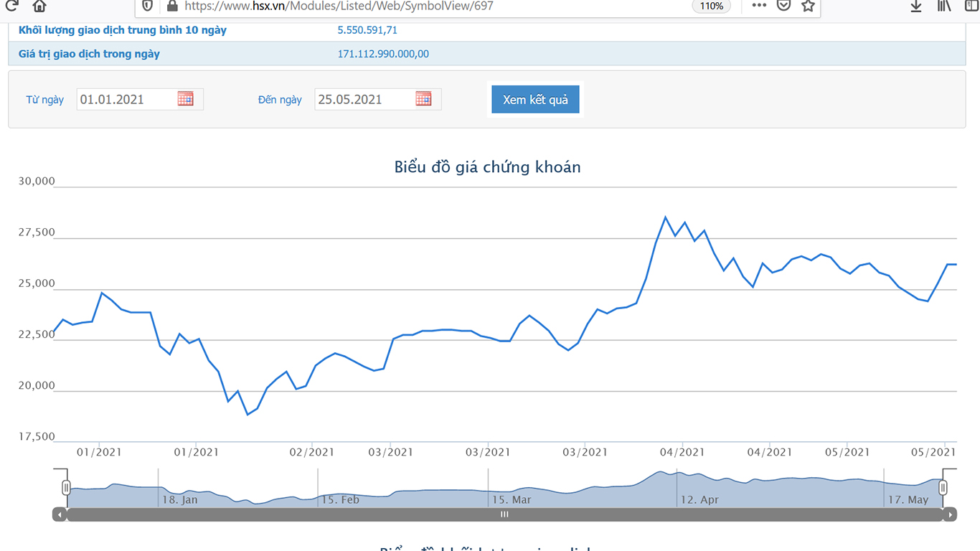Image resolution: width=980 pixels, height=551 pixels.
Task: Reset the 110% zoom level badge
Action: (712, 6)
